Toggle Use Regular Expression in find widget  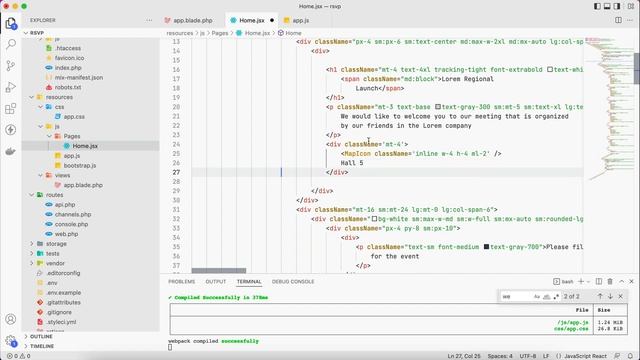[556, 297]
